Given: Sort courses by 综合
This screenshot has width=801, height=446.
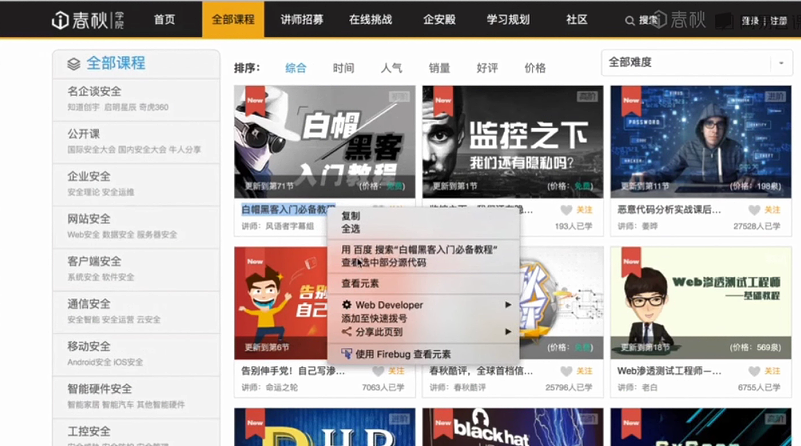Looking at the screenshot, I should coord(296,68).
